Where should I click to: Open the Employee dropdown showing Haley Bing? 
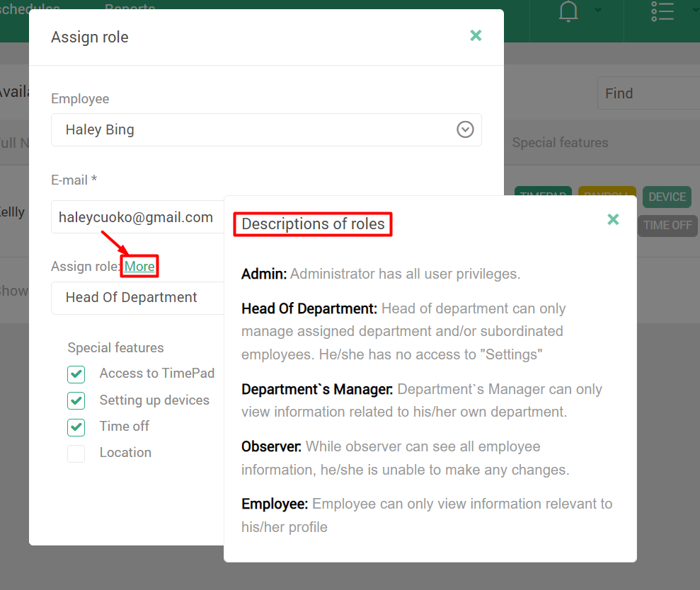[x=266, y=130]
